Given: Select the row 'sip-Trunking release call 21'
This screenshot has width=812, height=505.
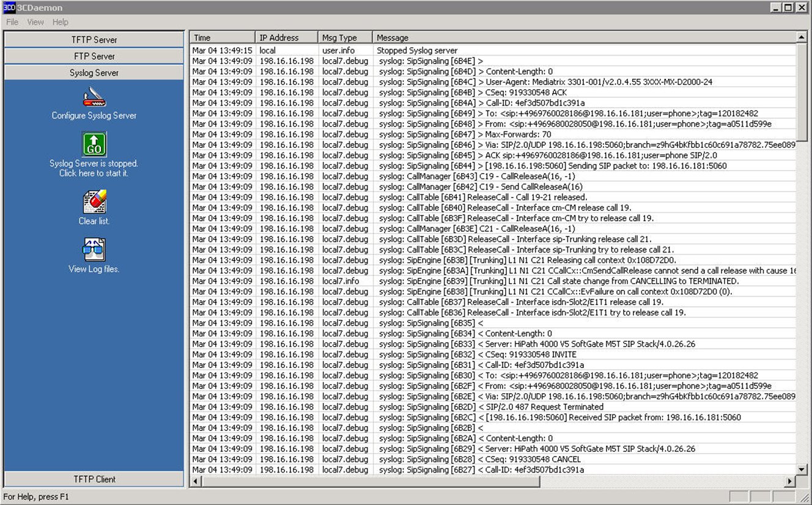Looking at the screenshot, I should (493, 239).
